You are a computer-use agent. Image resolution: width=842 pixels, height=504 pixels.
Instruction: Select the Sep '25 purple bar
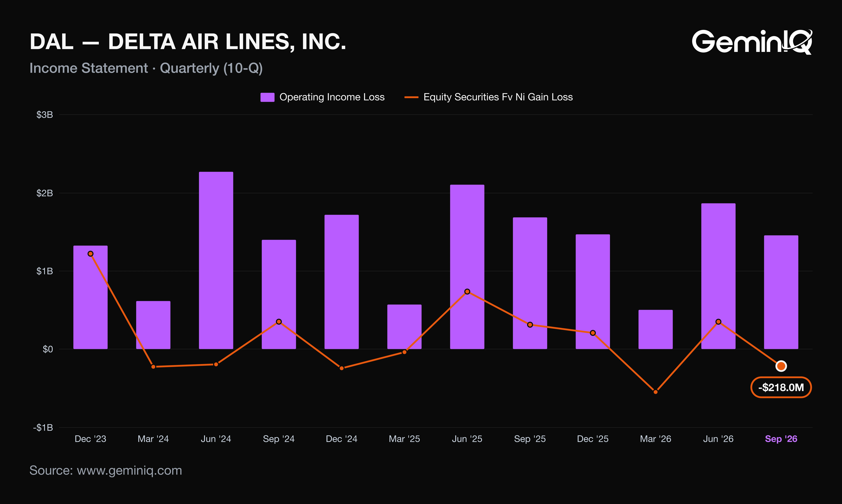coord(530,283)
